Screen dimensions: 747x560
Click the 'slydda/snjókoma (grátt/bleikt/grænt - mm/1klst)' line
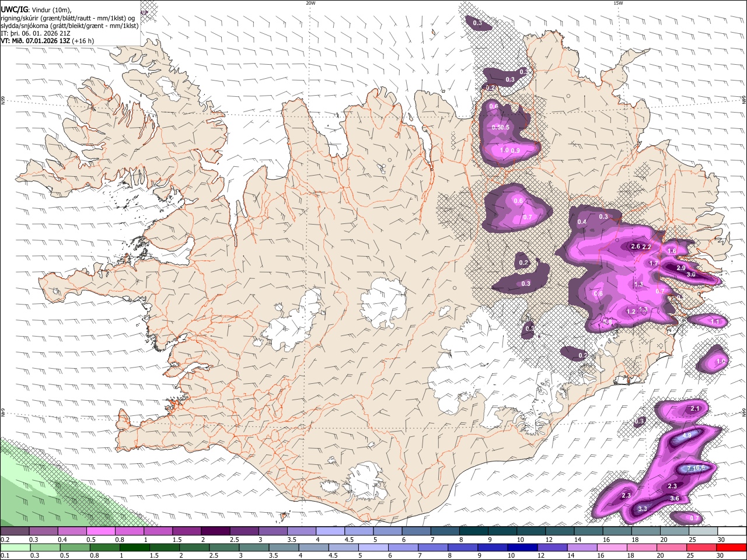point(69,26)
